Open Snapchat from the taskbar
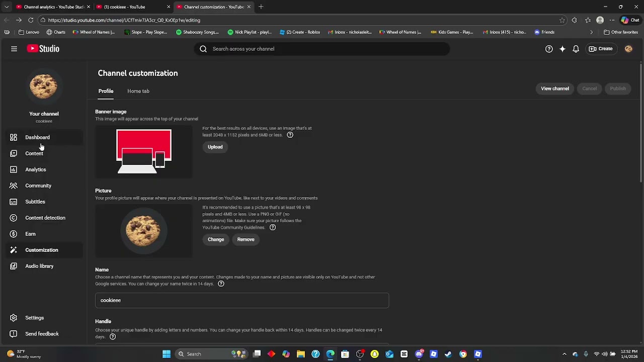644x362 pixels. click(374, 354)
